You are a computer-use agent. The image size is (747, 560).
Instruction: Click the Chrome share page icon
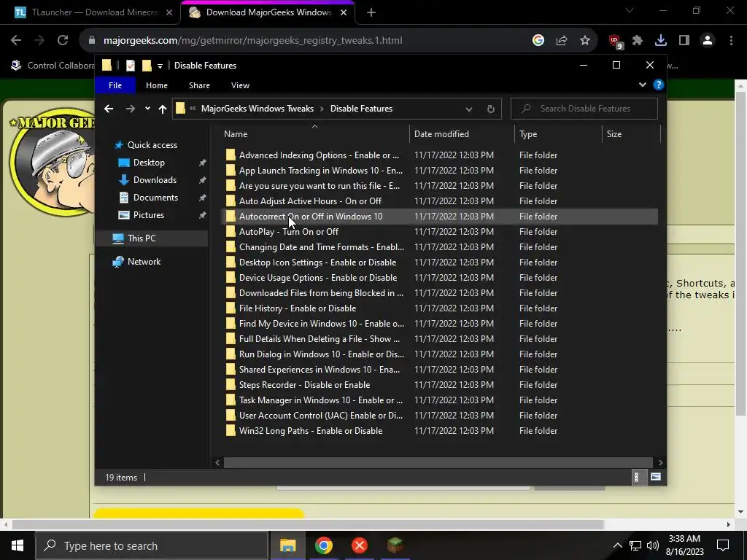click(x=562, y=41)
